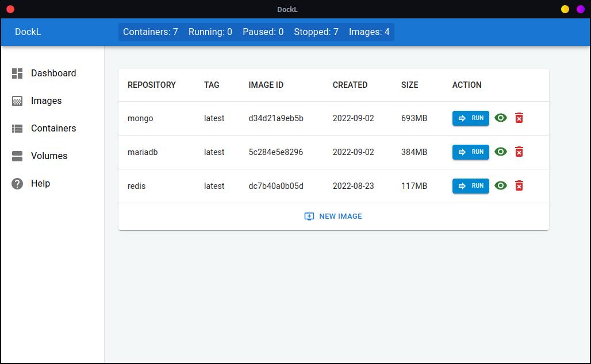Click the Running: 0 status counter

[210, 32]
